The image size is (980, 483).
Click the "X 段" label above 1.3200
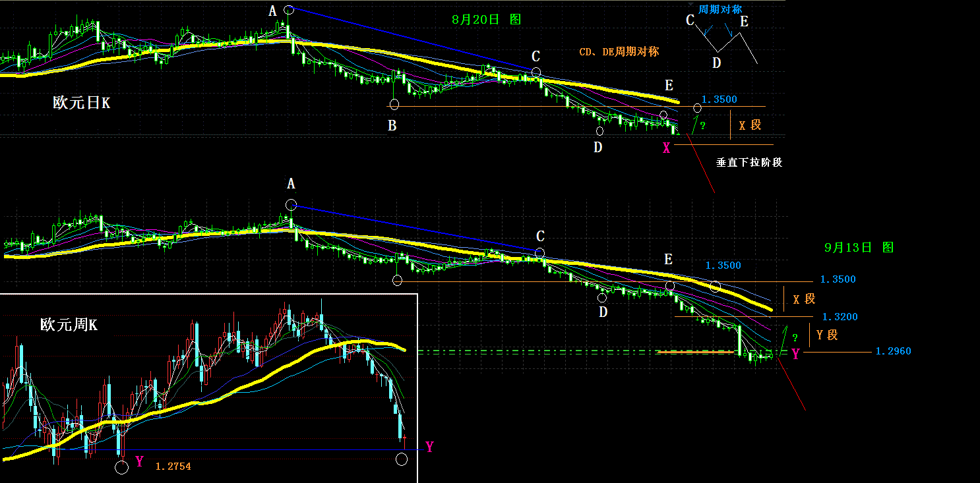pos(804,298)
